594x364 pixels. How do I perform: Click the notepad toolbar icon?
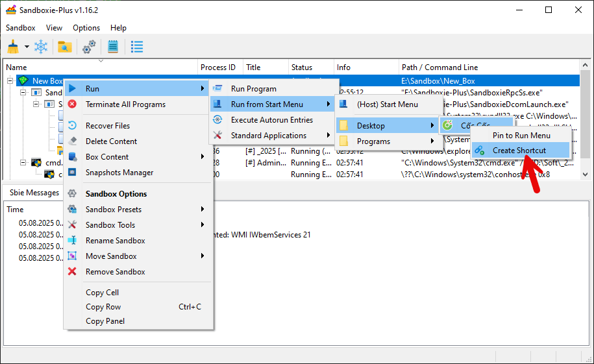coord(113,47)
